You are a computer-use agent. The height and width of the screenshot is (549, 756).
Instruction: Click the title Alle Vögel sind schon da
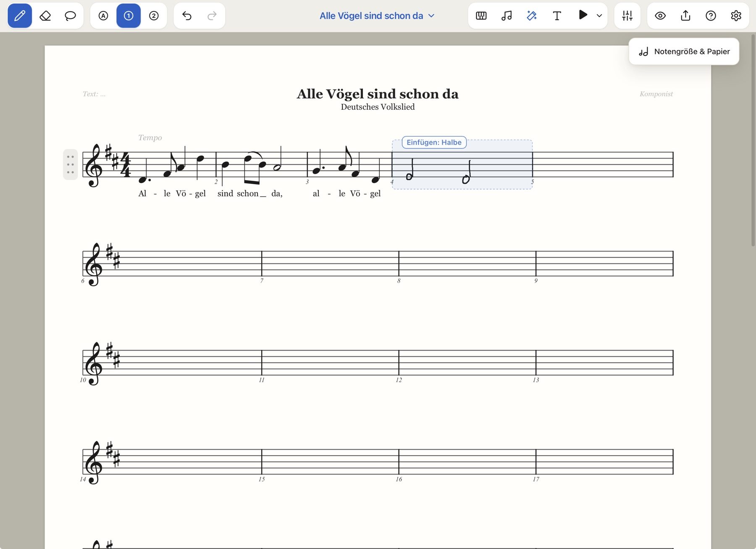coord(378,94)
